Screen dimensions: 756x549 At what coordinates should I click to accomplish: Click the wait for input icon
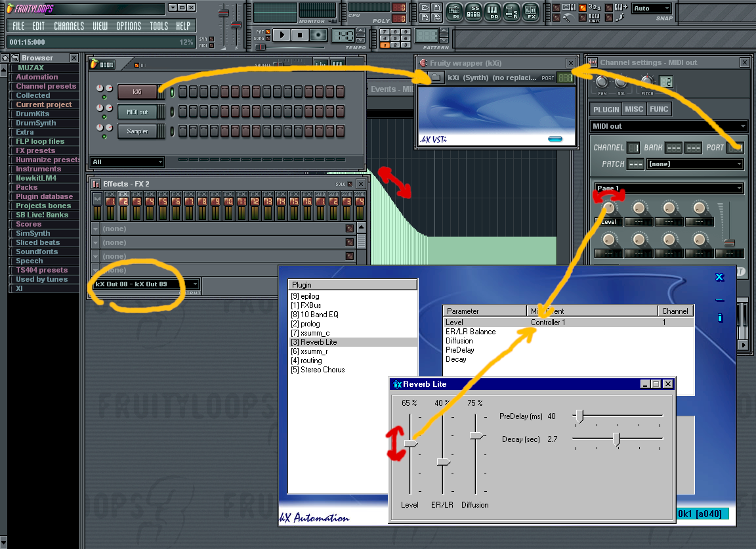(x=595, y=18)
